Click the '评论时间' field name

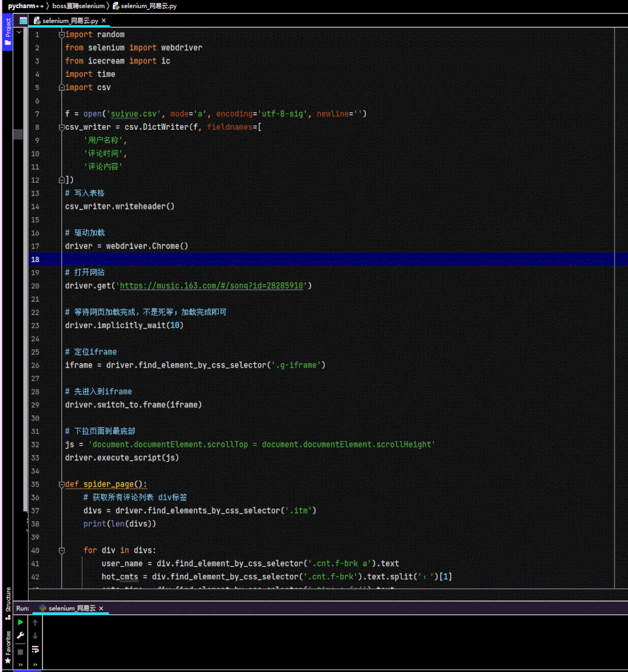104,154
